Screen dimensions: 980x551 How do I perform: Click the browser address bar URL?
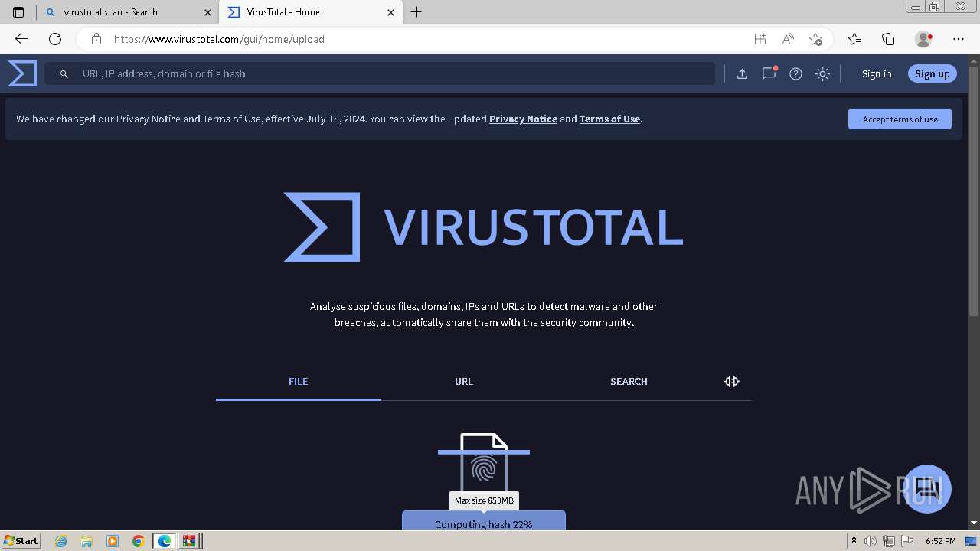tap(219, 39)
